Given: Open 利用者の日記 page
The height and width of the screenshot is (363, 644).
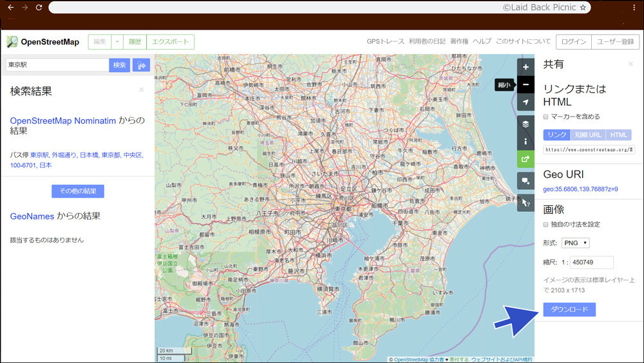Looking at the screenshot, I should [x=427, y=41].
